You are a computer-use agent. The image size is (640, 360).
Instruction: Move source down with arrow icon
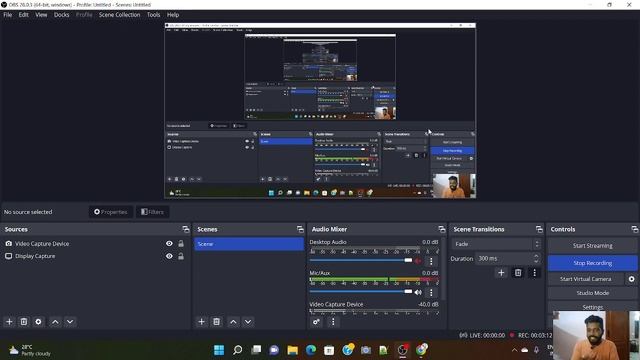point(70,322)
